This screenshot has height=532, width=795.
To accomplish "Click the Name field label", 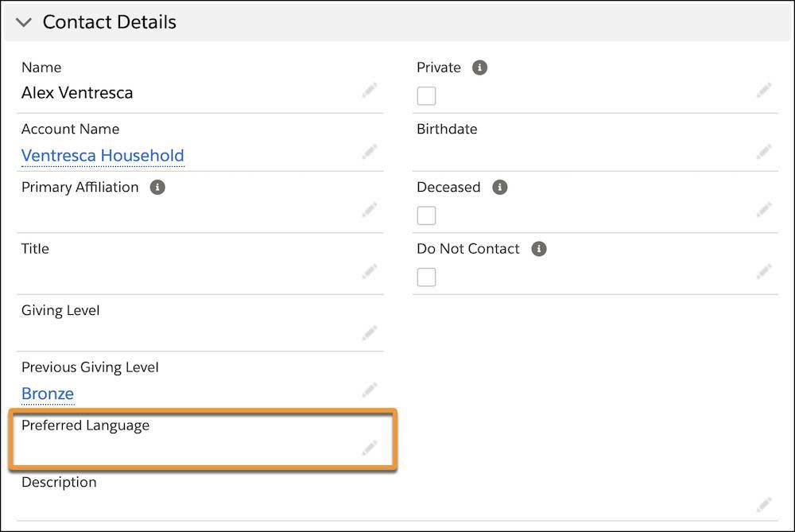I will 41,68.
